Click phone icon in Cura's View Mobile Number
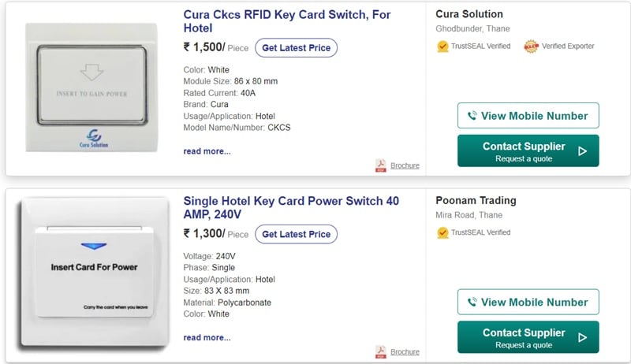This screenshot has height=364, width=631. coord(472,116)
